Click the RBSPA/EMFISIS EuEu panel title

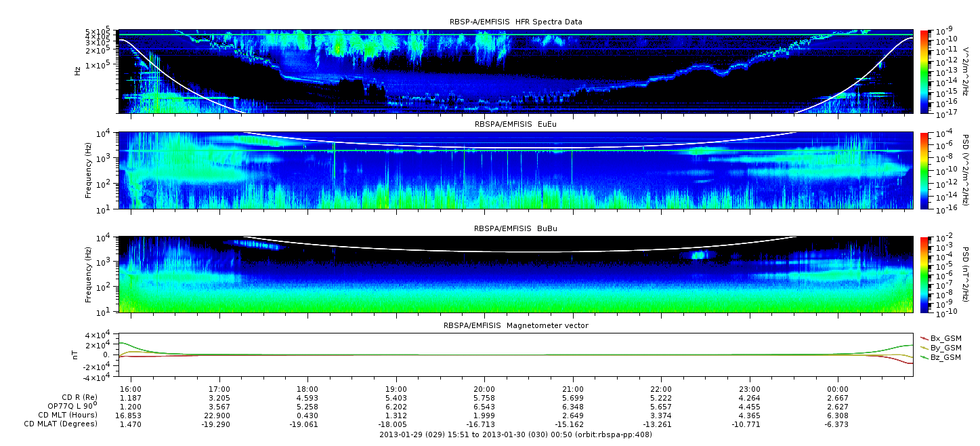[515, 124]
